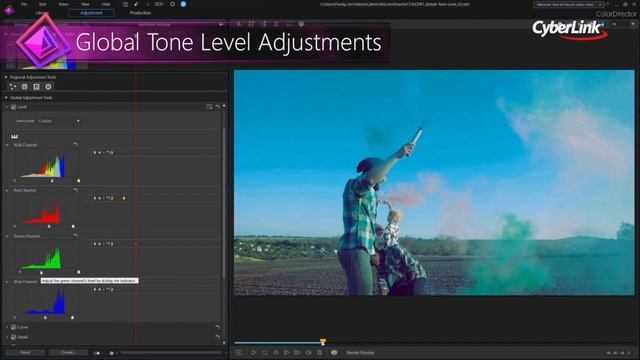Select the yellow keyframe marker in Red Channel row
This screenshot has height=360, width=640.
coord(124,198)
